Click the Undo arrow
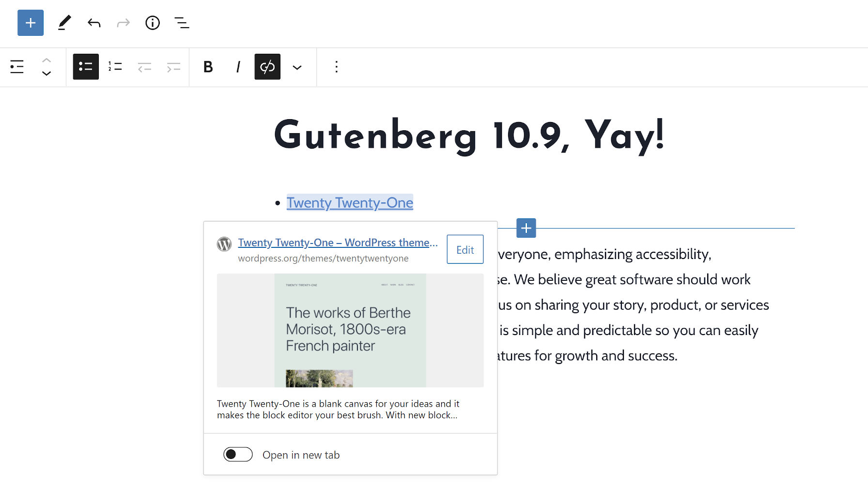 tap(94, 23)
